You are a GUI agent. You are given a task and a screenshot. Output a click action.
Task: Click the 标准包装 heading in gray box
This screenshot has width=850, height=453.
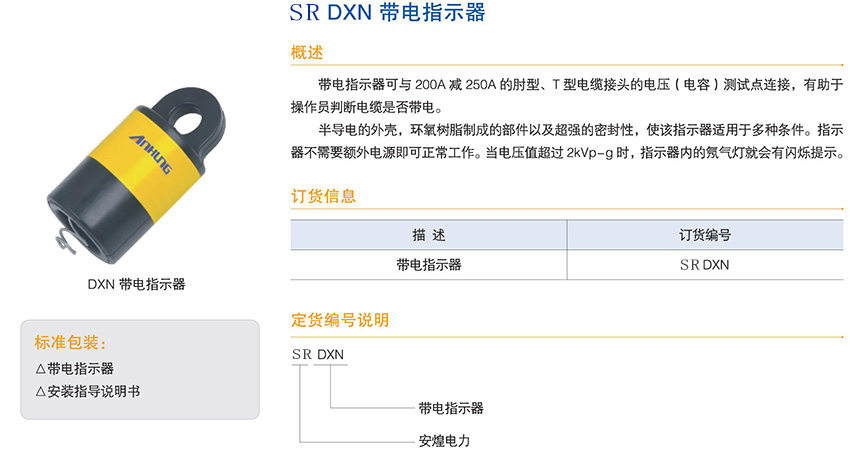coord(70,342)
